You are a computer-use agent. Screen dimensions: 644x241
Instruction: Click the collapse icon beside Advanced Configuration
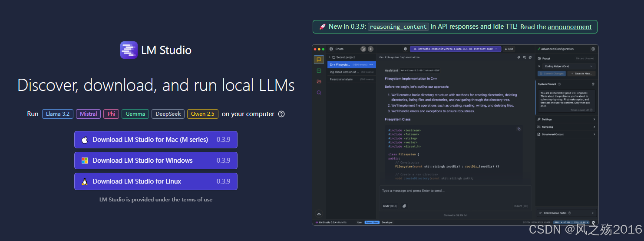point(593,49)
